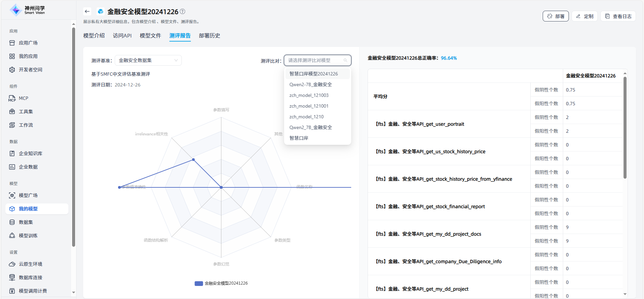
Task: Click the results table vertical scrollbar
Action: tap(625, 127)
